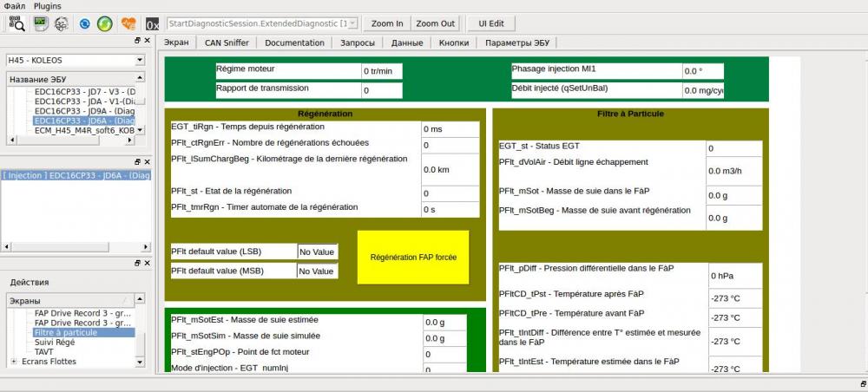Screen dimensions: 868x392
Task: Float the Действия panel
Action: 138,263
